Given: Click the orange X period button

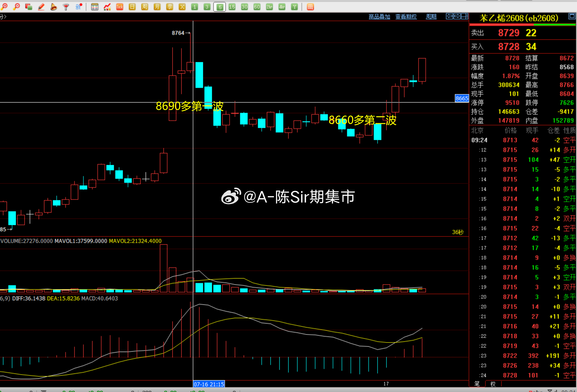Looking at the screenshot, I should point(182,7).
